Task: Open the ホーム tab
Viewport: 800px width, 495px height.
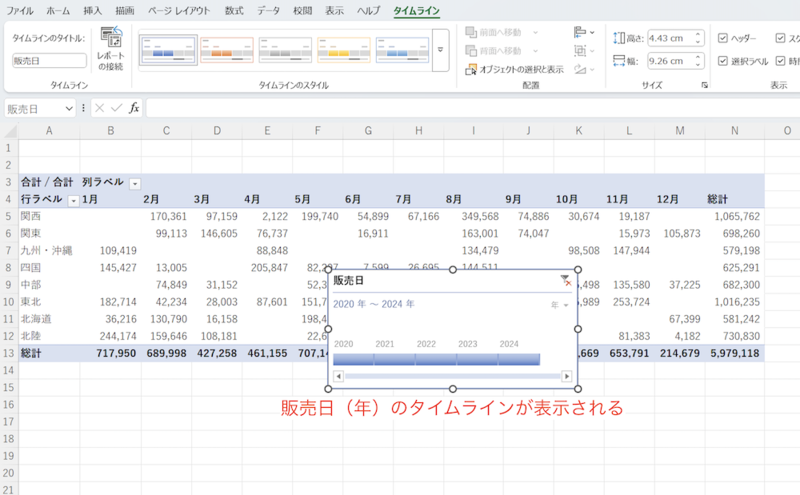Action: pyautogui.click(x=58, y=11)
